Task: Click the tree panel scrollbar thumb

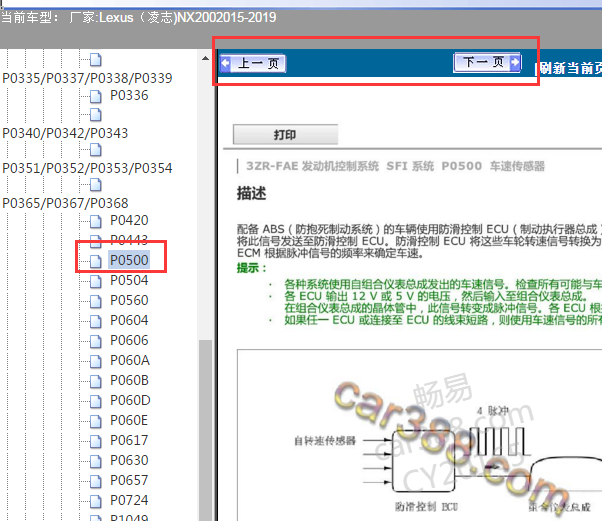Action: point(205,430)
